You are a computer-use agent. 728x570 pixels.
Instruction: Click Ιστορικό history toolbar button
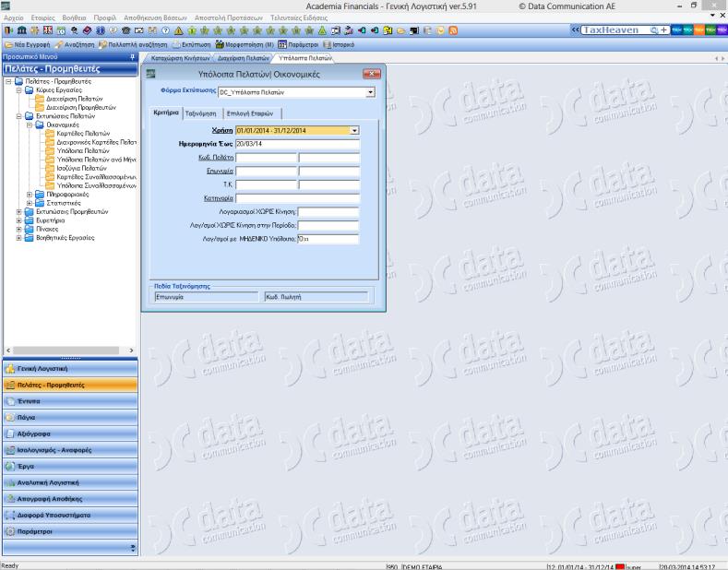tap(339, 44)
